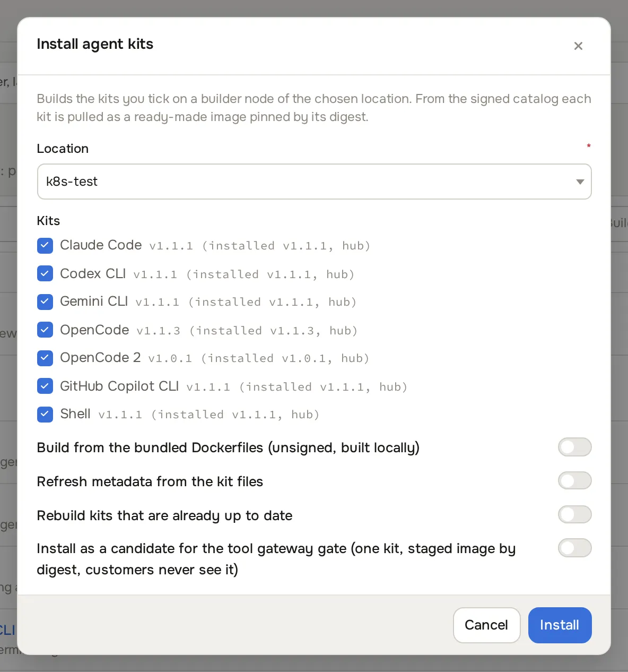
Task: Uncheck the Claude Code kit checkbox
Action: (45, 245)
